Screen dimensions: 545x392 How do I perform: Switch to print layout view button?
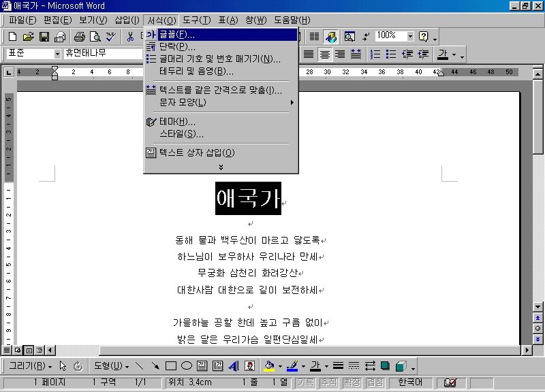tap(29, 350)
